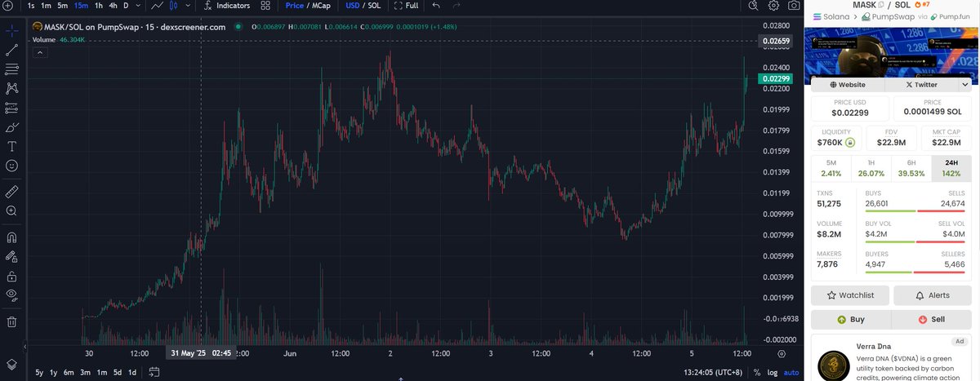The width and height of the screenshot is (980, 381).
Task: Open price Alerts
Action: pos(933,295)
